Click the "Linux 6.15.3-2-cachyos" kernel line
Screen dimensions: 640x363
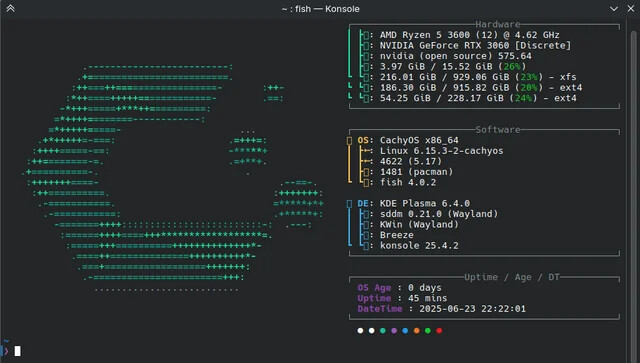click(x=441, y=151)
